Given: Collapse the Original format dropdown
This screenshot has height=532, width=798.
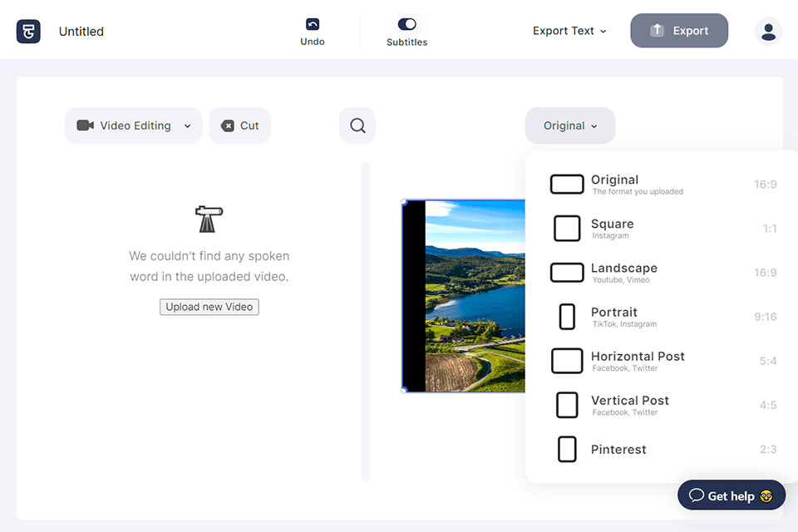Looking at the screenshot, I should [570, 126].
